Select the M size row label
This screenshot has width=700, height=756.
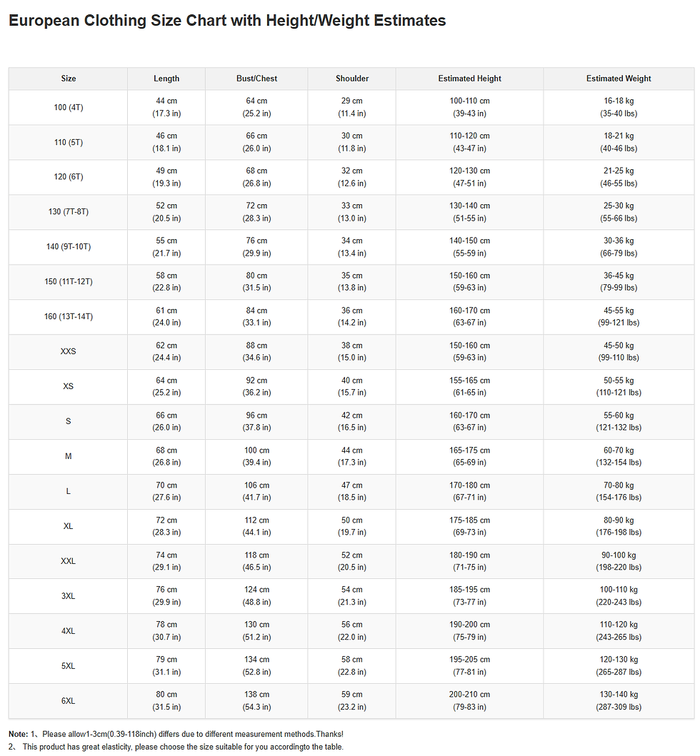coord(68,456)
